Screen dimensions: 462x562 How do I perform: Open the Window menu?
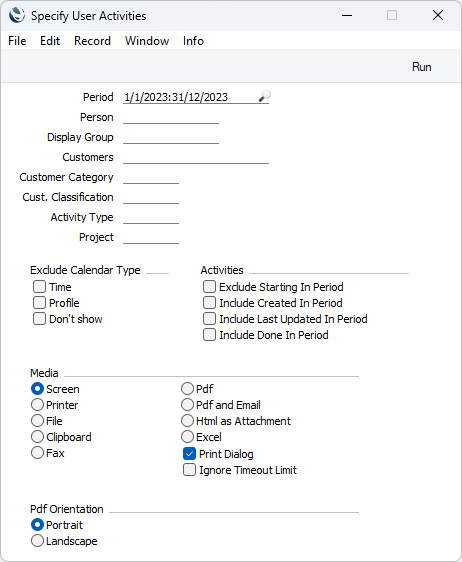147,41
